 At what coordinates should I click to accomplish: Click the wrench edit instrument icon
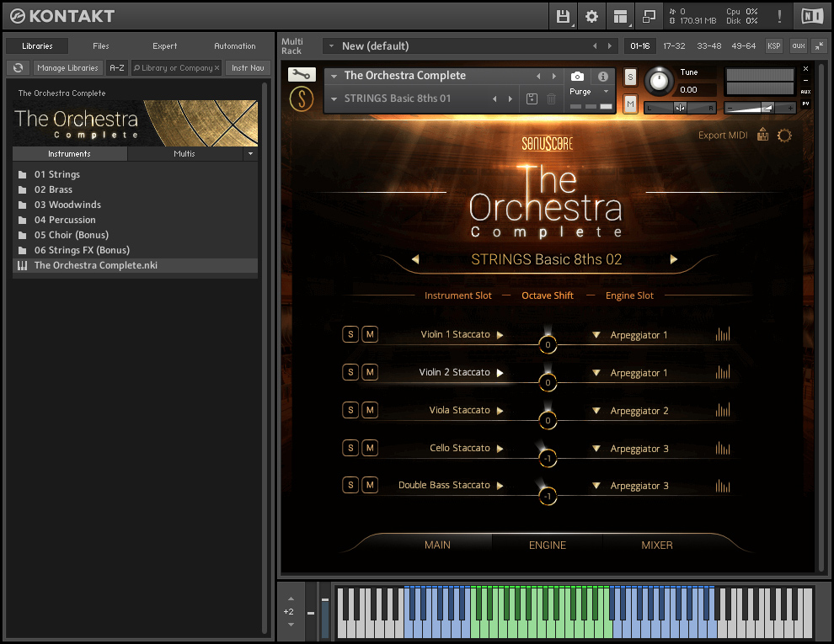click(x=302, y=75)
